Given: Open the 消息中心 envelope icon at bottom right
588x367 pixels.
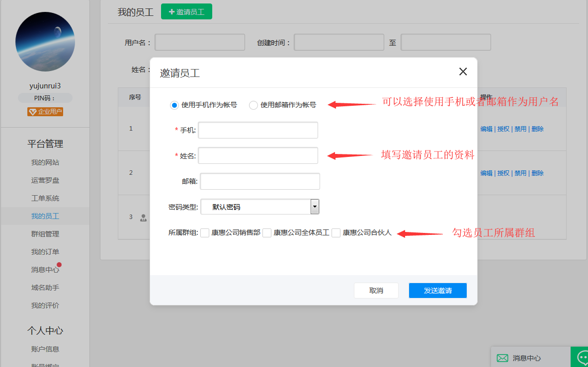Looking at the screenshot, I should click(x=504, y=358).
